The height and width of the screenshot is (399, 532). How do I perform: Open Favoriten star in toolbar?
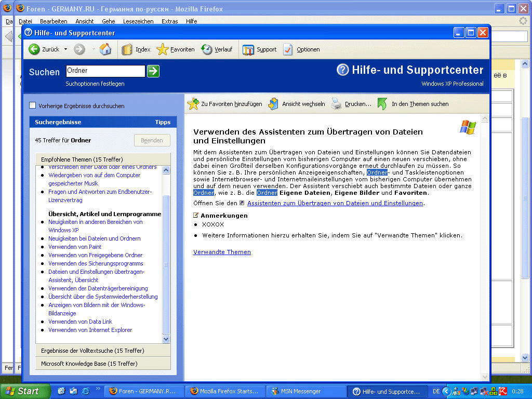[163, 49]
